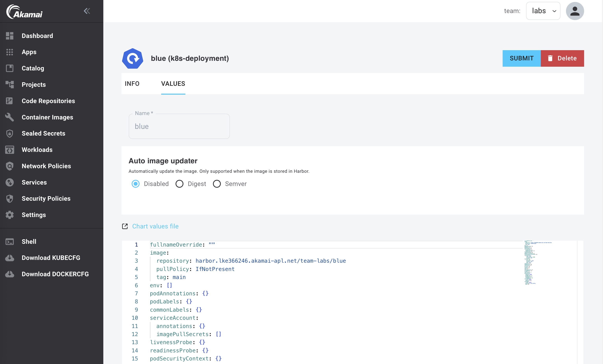
Task: Click the Container Images wrench icon
Action: coord(9,117)
